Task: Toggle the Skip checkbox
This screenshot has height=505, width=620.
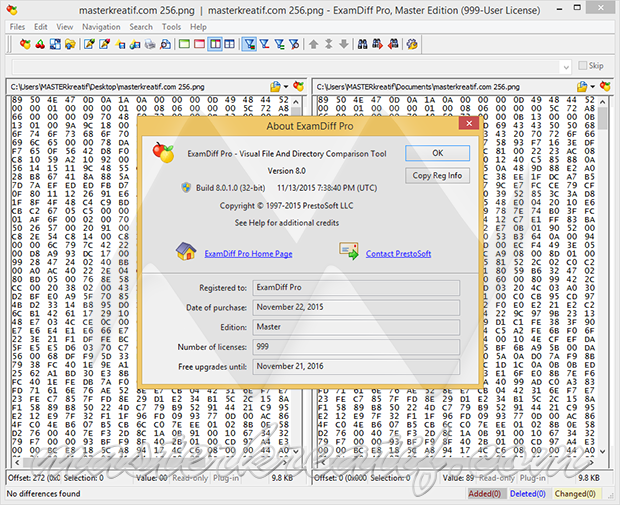Action: click(x=582, y=66)
